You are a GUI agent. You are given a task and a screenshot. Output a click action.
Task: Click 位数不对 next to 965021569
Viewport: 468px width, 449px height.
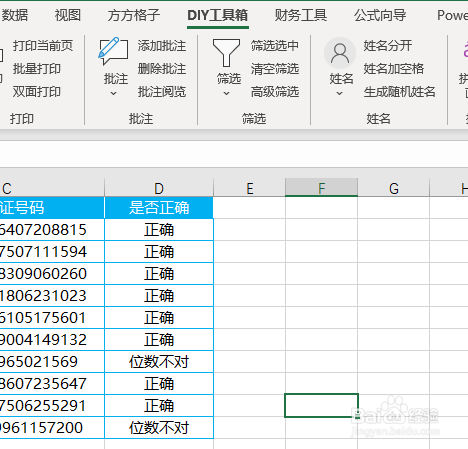tap(159, 362)
